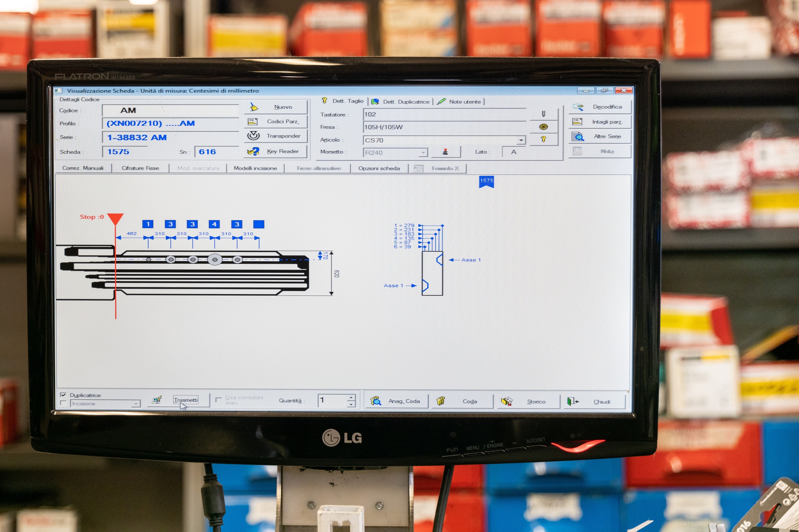Open the Opzioni scheda tab
This screenshot has width=799, height=532.
[379, 169]
